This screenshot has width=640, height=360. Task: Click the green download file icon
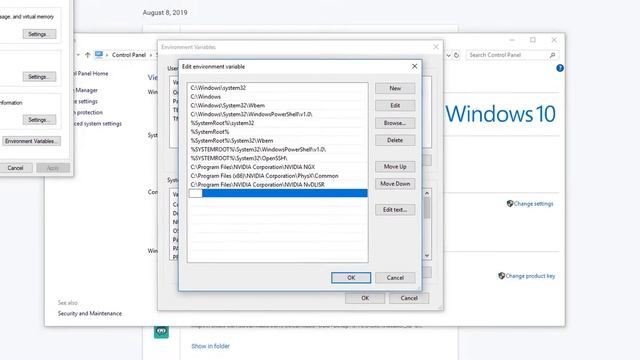(161, 331)
